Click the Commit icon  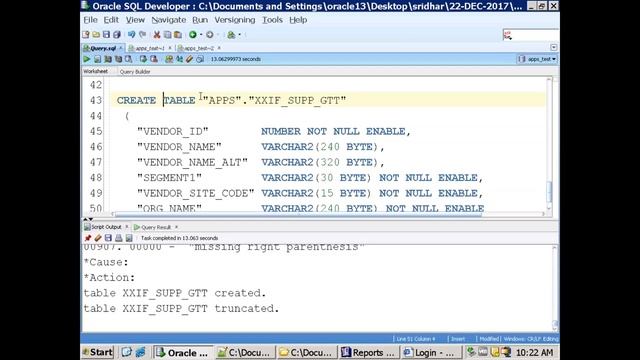143,59
